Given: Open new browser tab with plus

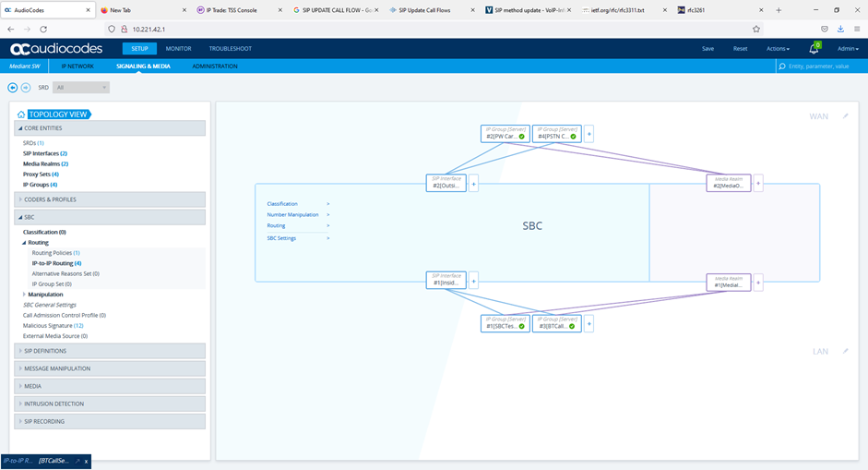Looking at the screenshot, I should tap(779, 10).
